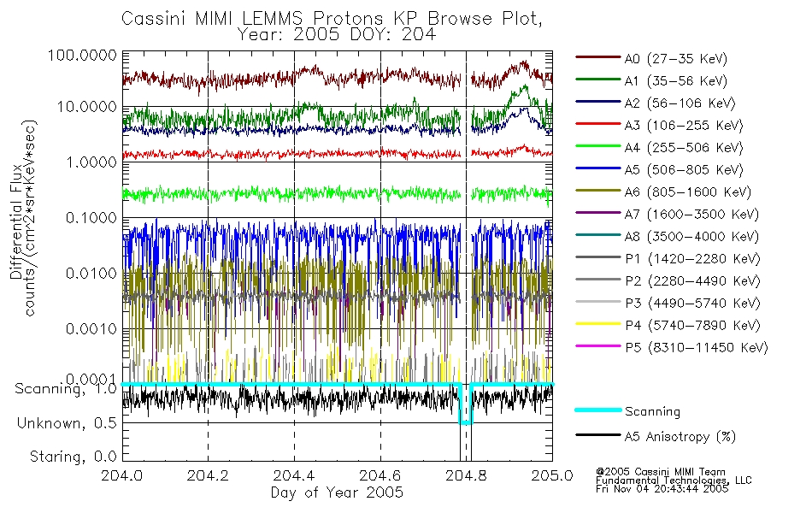Viewport: 812px width, 513px height.
Task: Click the P3 (4490-5740 KeV) legend label
Action: pyautogui.click(x=692, y=304)
